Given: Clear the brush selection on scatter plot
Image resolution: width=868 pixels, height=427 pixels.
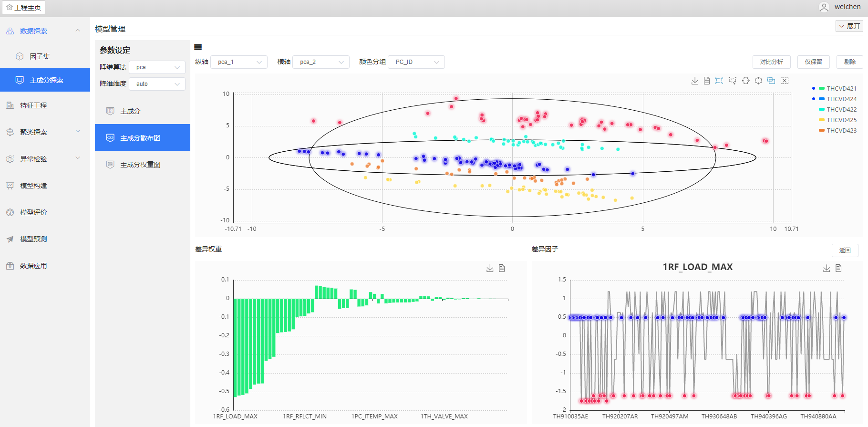Looking at the screenshot, I should (785, 81).
